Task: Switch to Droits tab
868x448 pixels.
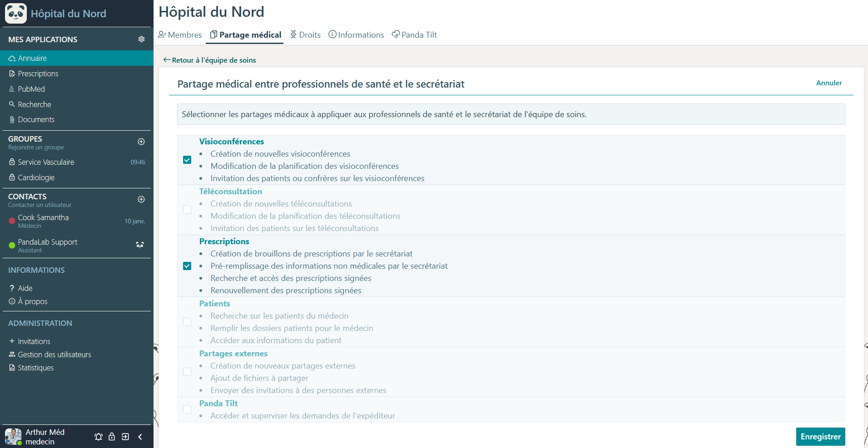Action: [x=305, y=35]
